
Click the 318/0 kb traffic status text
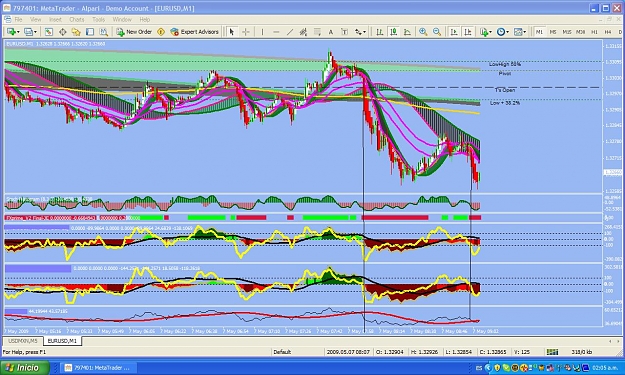[x=582, y=352]
